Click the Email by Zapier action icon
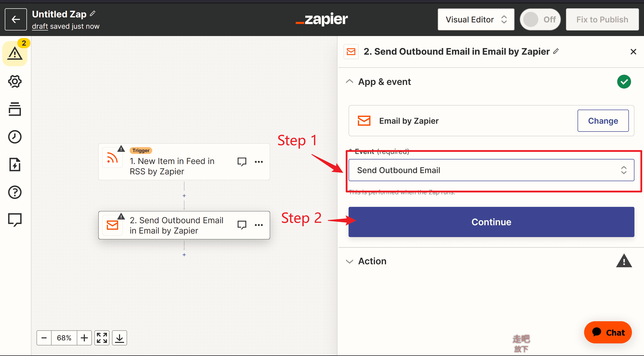This screenshot has width=644, height=356. [x=364, y=121]
